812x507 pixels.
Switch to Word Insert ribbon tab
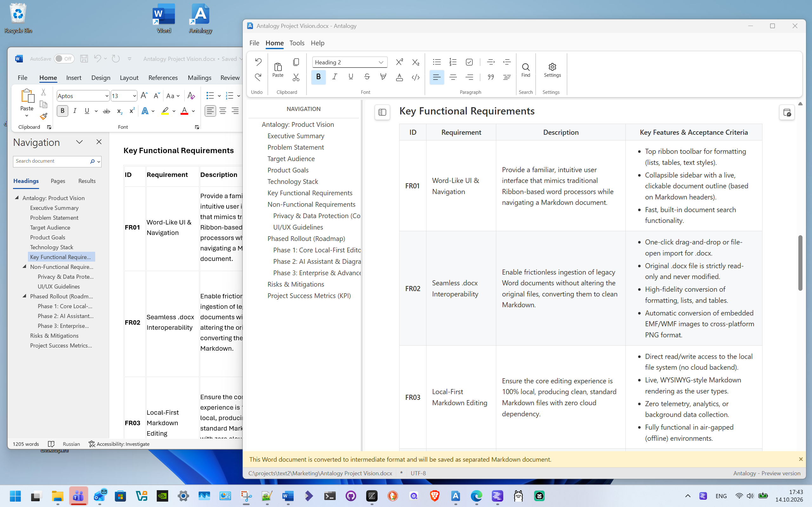[74, 78]
